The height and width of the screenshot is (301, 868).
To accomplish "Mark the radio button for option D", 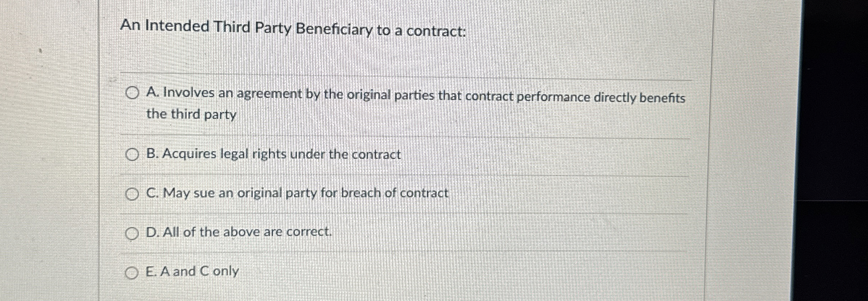I will pos(132,234).
